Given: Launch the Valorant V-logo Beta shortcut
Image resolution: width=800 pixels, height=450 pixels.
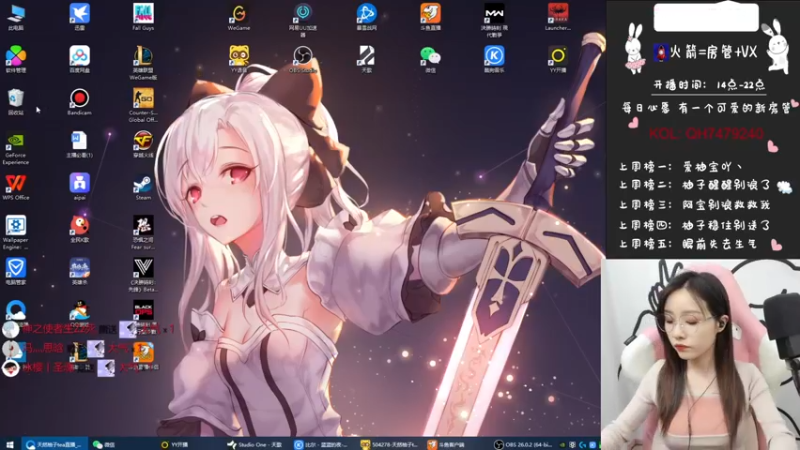Looking at the screenshot, I should tap(143, 275).
